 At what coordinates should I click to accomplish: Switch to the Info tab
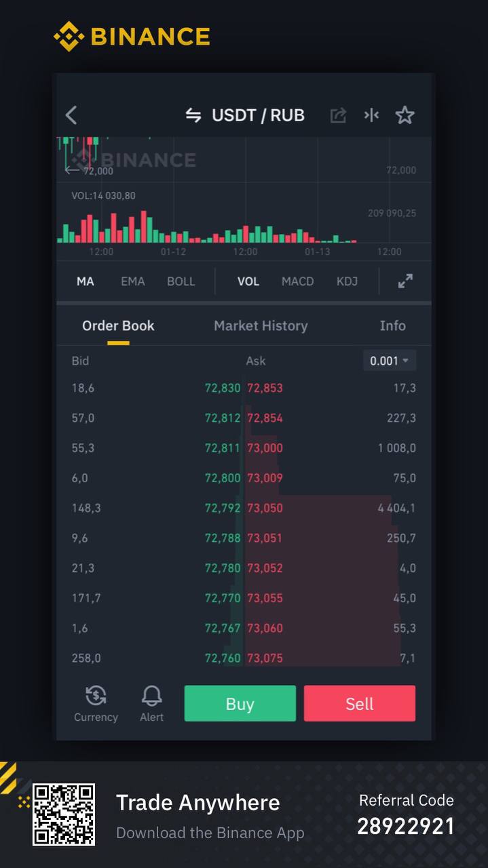coord(392,326)
